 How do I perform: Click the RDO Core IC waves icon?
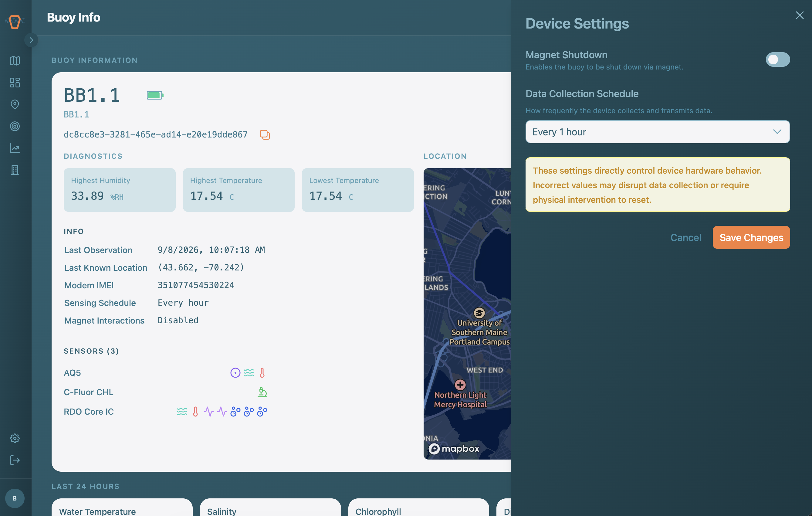[x=182, y=412]
